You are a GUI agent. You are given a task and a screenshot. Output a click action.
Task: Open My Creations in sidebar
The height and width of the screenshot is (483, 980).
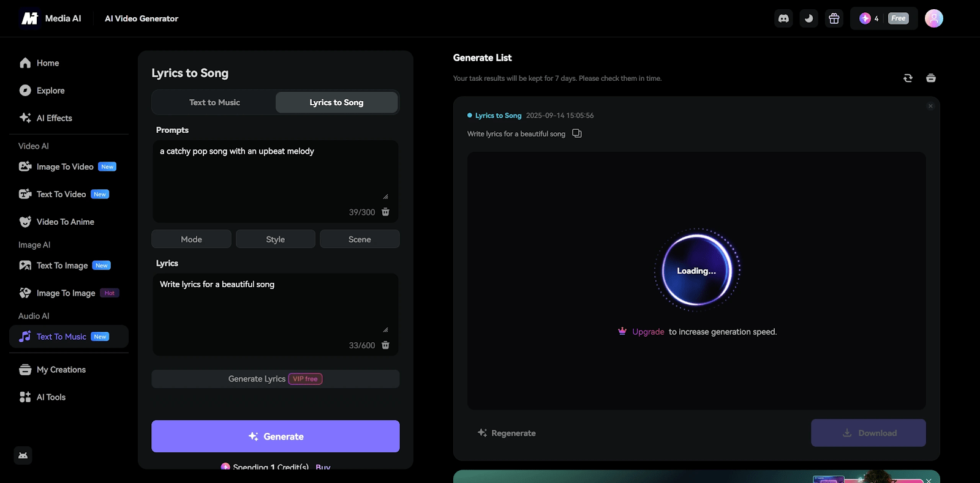click(x=61, y=370)
